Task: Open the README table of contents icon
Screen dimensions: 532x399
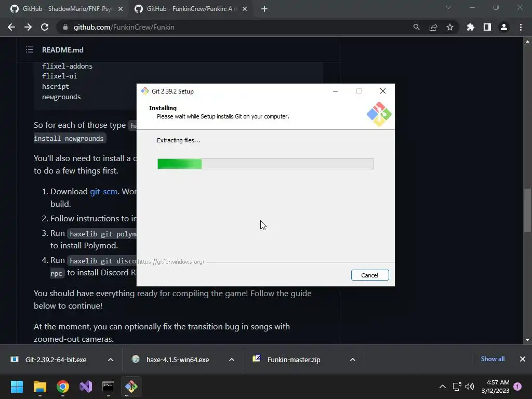Action: pyautogui.click(x=30, y=49)
